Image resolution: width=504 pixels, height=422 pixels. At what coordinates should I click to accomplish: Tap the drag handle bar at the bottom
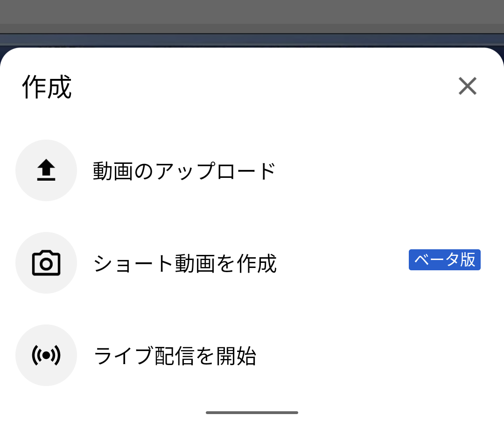coord(252,413)
